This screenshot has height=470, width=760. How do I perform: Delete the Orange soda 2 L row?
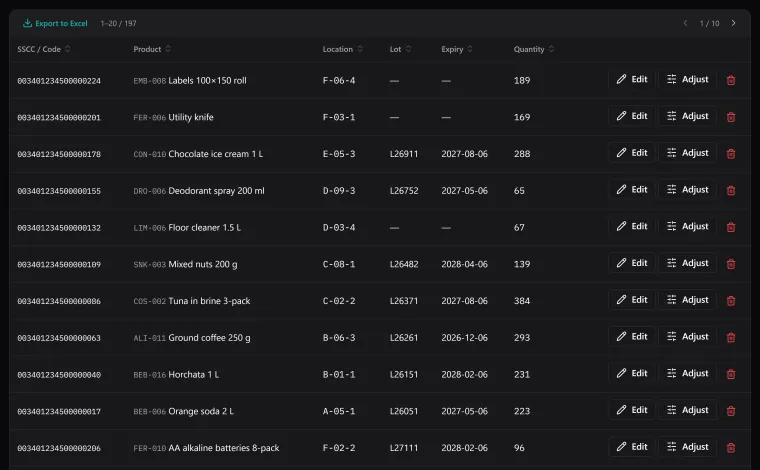click(731, 411)
